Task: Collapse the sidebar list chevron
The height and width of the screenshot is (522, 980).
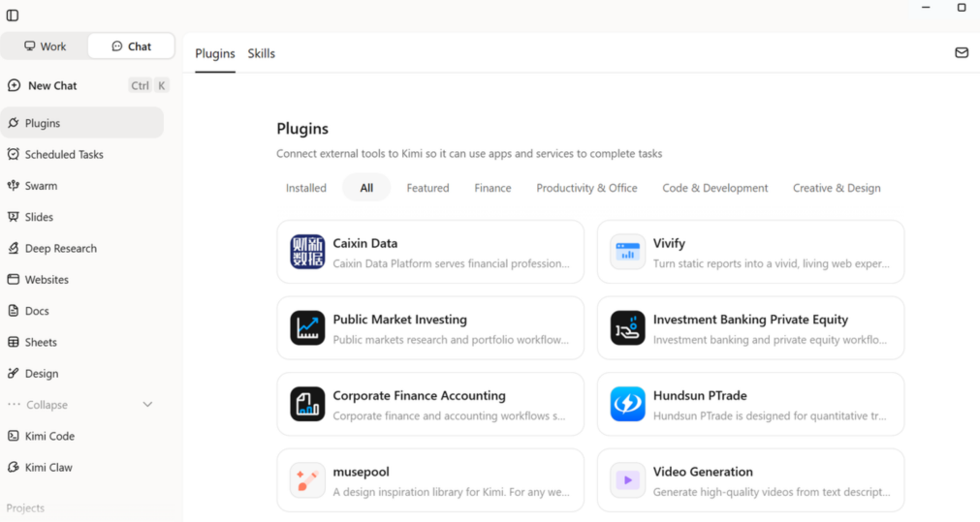Action: click(x=147, y=405)
